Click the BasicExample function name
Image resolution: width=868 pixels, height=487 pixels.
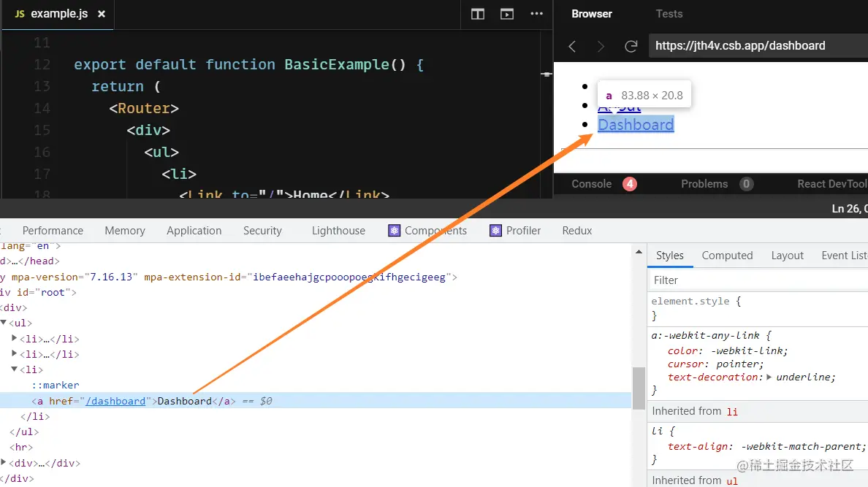coord(337,65)
